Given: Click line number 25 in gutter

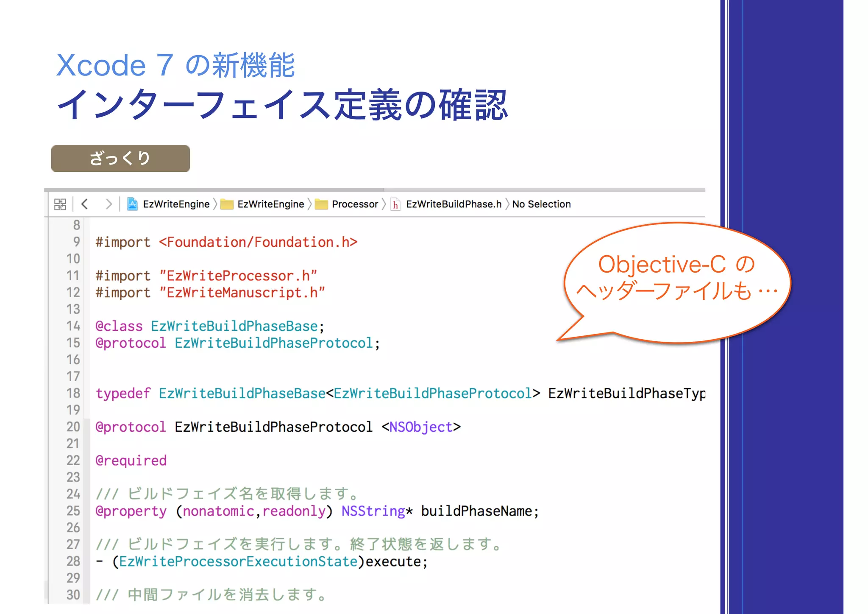Looking at the screenshot, I should click(x=73, y=511).
